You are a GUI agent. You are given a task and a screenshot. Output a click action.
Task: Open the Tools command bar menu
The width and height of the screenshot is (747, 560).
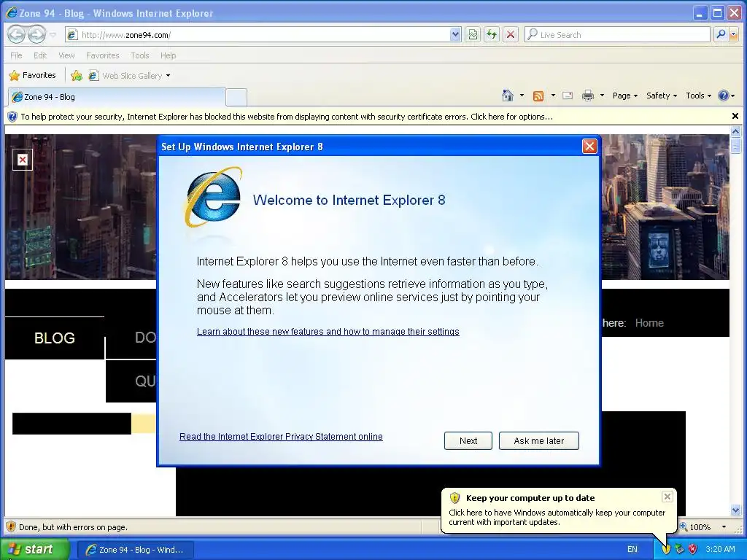(698, 96)
